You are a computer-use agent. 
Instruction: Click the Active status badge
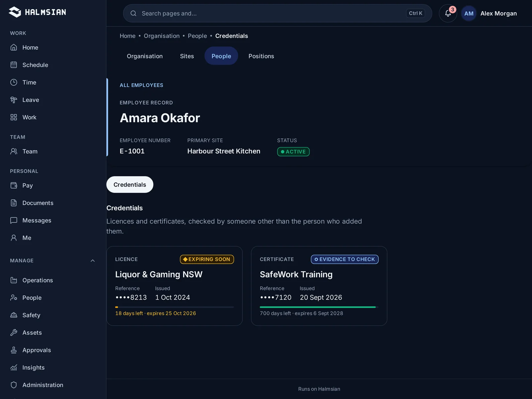click(x=293, y=152)
